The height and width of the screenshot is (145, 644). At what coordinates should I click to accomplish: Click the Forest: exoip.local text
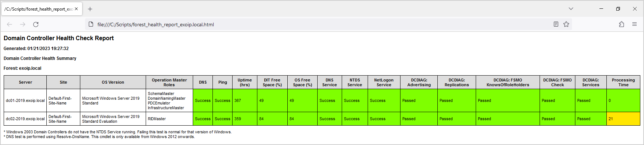tap(22, 68)
